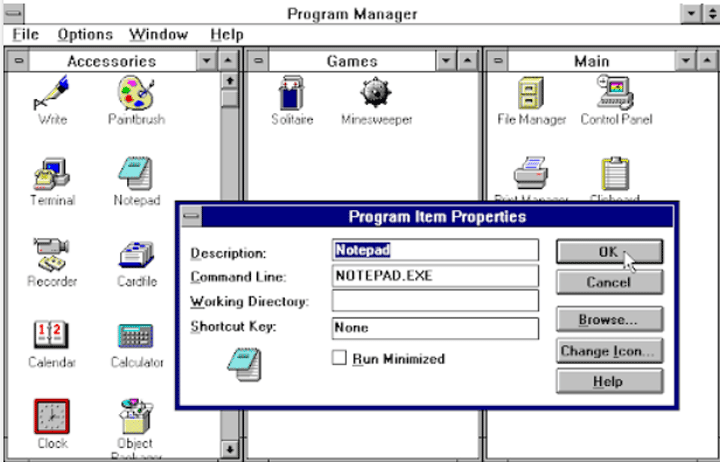
Task: Select the Object Packager icon
Action: pos(135,416)
